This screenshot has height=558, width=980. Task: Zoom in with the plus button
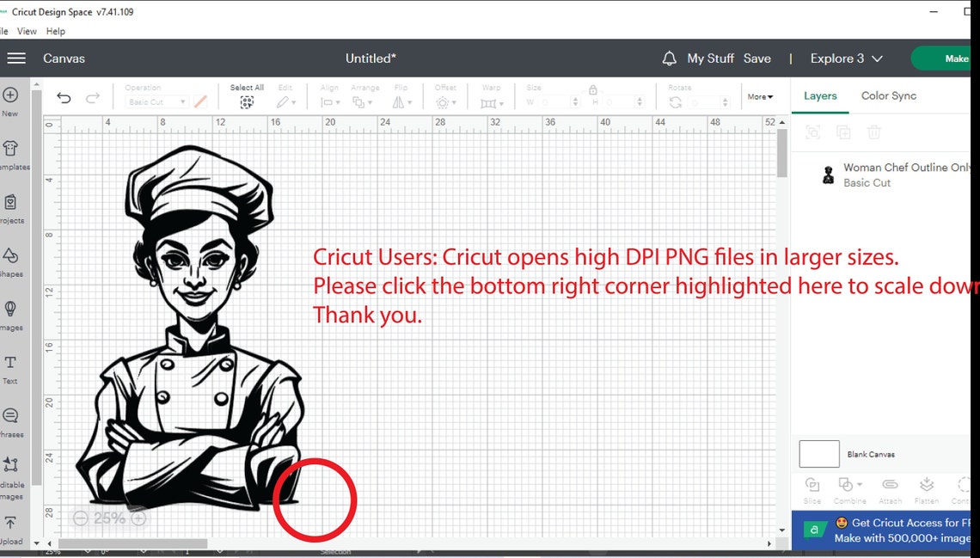[138, 518]
